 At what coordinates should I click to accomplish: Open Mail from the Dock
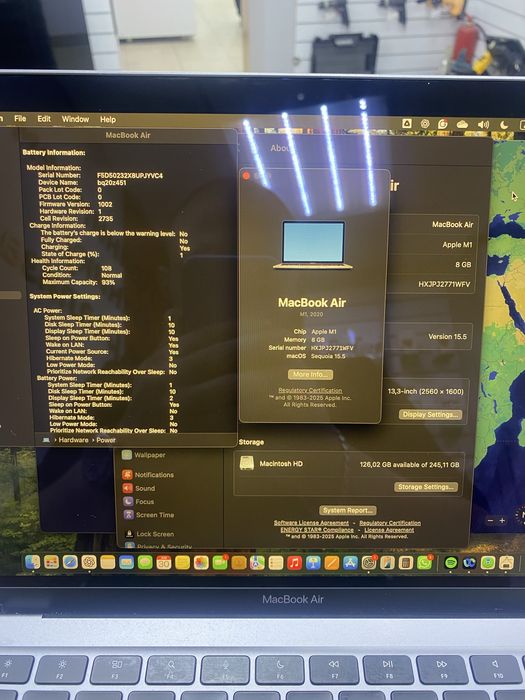pyautogui.click(x=126, y=562)
